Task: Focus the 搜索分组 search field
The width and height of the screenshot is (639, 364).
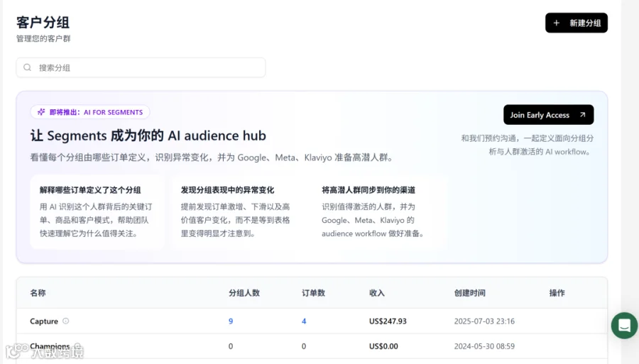Action: [x=141, y=67]
